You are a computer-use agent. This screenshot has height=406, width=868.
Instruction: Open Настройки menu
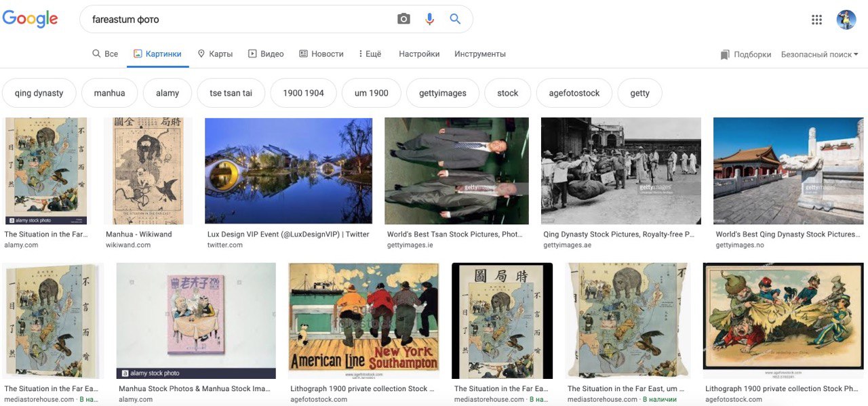click(x=419, y=54)
